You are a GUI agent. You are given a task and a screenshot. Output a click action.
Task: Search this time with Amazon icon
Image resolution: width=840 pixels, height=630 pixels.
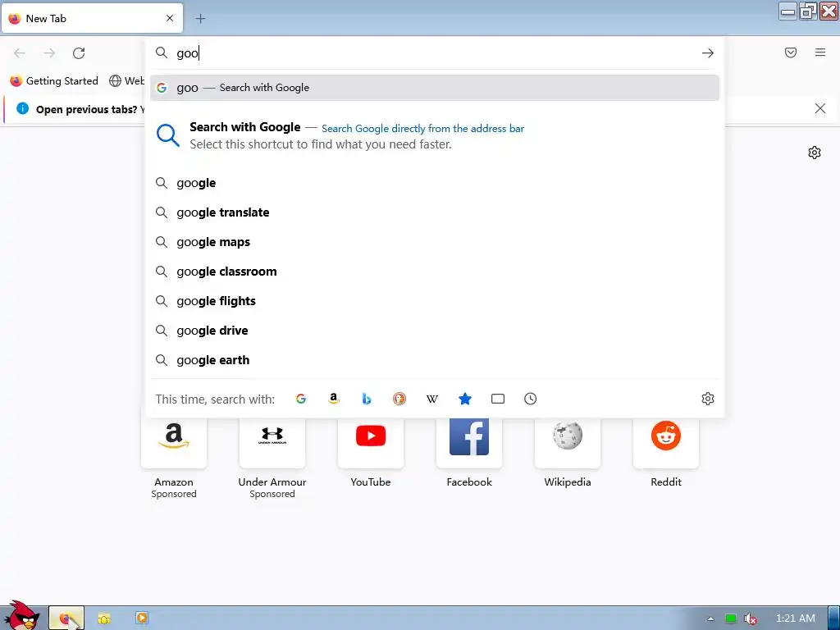(x=334, y=399)
